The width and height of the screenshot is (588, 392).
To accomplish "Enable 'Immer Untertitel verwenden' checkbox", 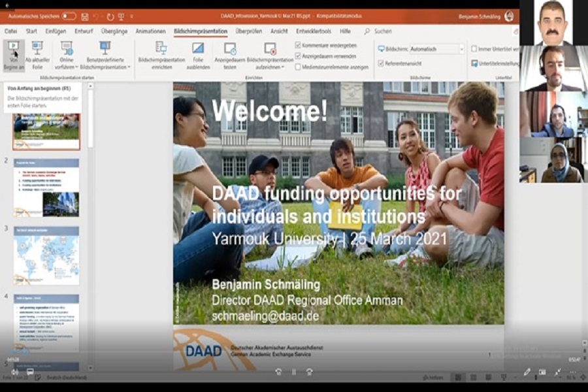I will (474, 49).
